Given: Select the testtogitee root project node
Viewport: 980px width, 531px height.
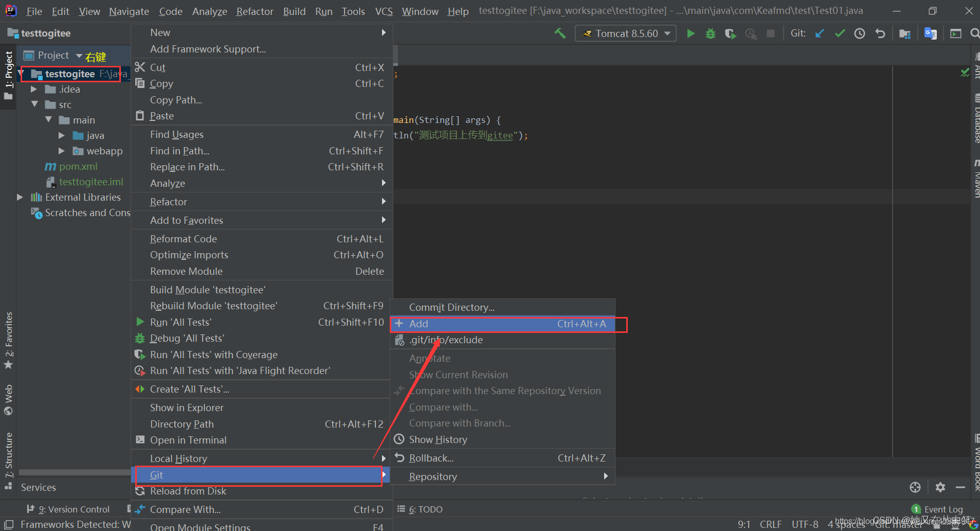Looking at the screenshot, I should point(70,74).
